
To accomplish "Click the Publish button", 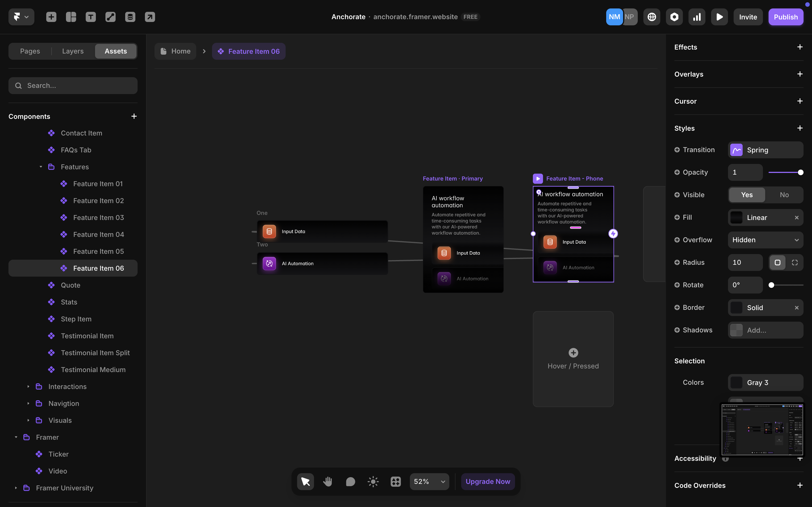I will pos(786,17).
